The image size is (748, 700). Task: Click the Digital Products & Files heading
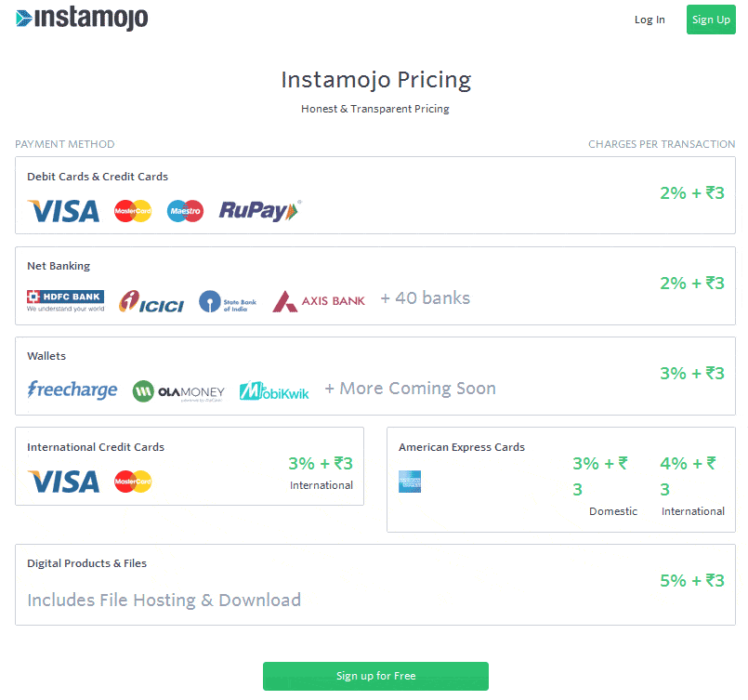[86, 563]
